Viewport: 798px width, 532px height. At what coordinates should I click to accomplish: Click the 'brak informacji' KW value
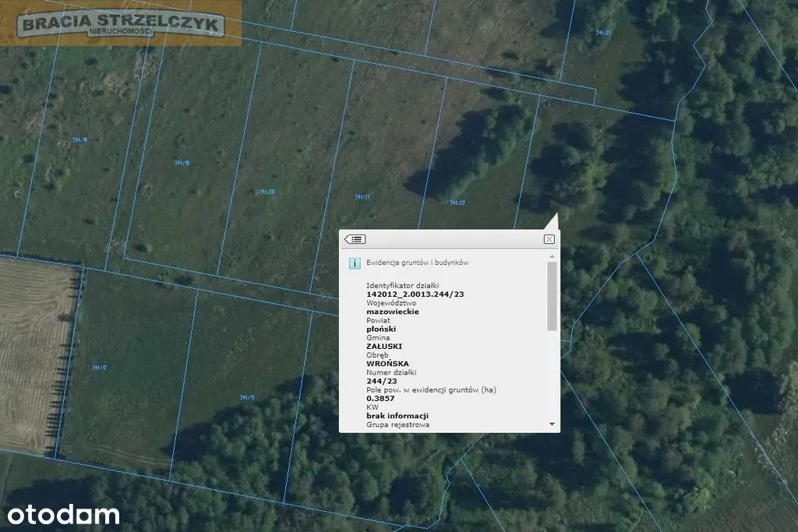point(397,416)
